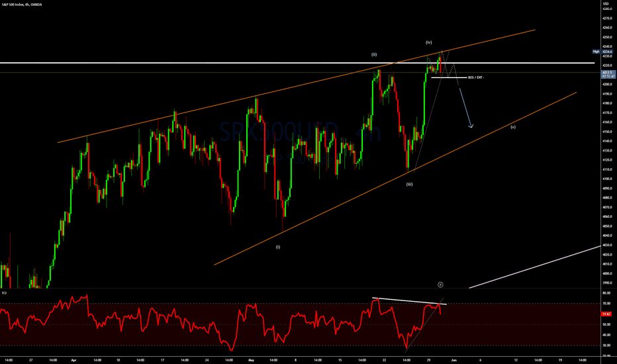Select the wave label (v)

coord(513,127)
